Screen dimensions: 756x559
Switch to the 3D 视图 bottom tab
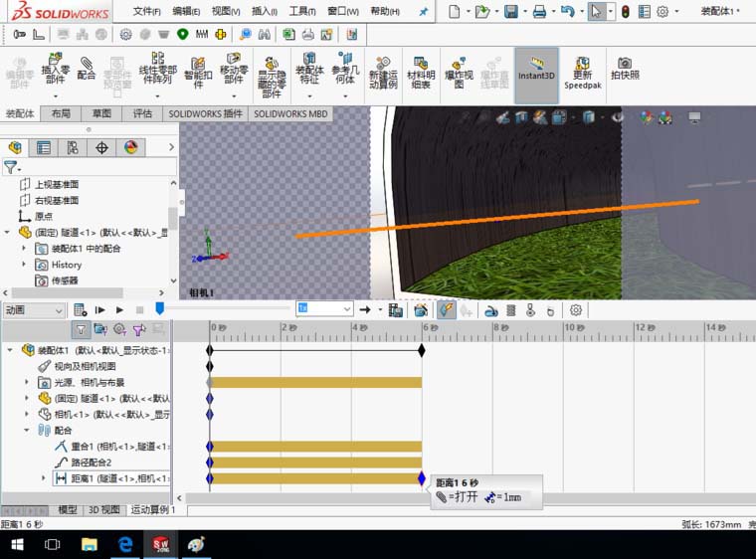coord(104,510)
